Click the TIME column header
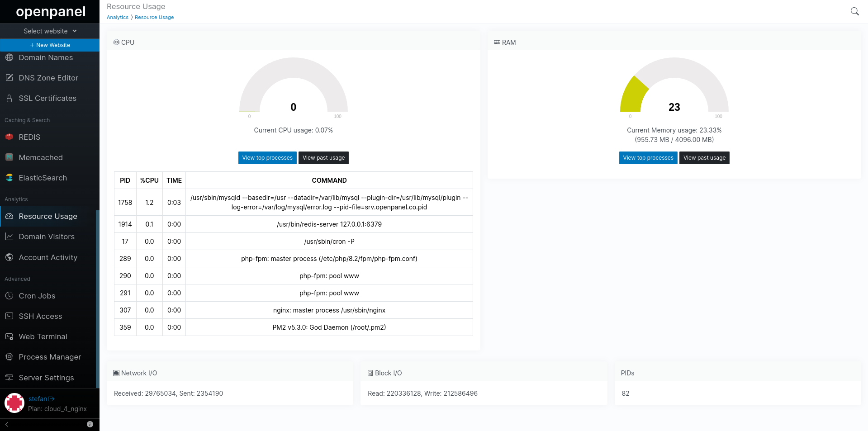This screenshot has width=868, height=431. coord(174,180)
